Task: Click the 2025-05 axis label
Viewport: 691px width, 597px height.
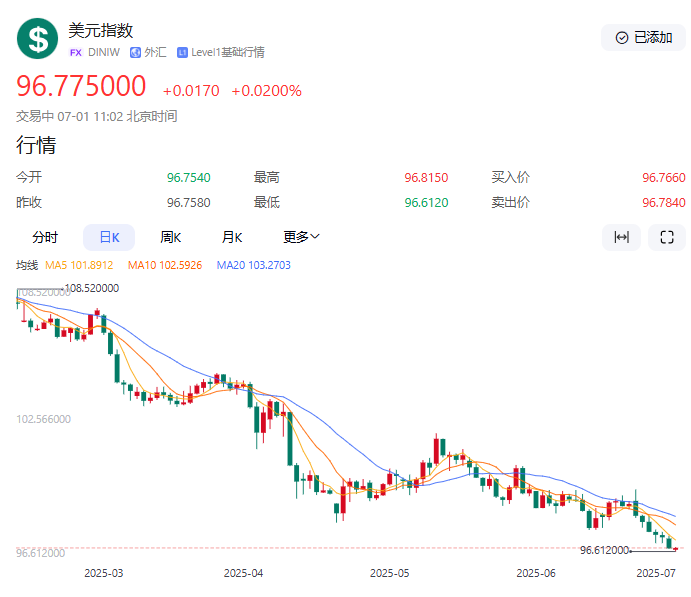Action: click(390, 573)
